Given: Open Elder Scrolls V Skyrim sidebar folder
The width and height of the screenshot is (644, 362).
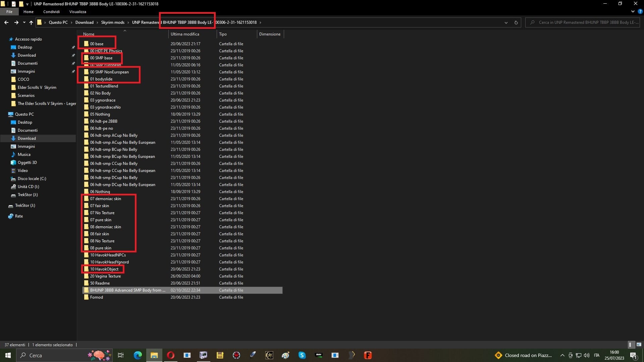Looking at the screenshot, I should click(37, 87).
